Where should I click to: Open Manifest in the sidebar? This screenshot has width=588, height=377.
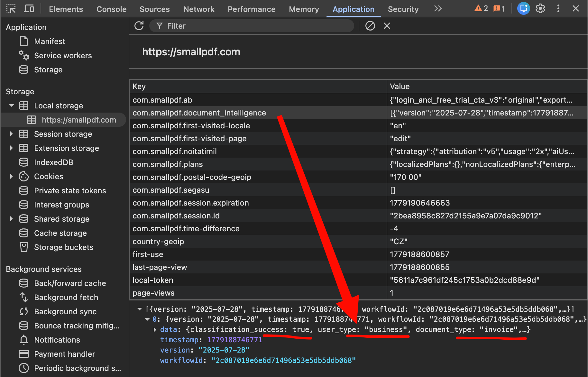click(x=50, y=41)
